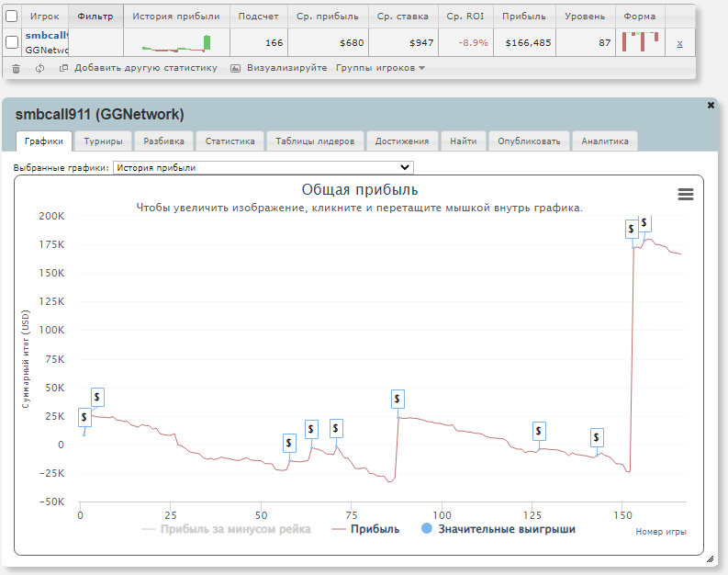Click the smbcall911 player link
The height and width of the screenshot is (575, 728).
[47, 35]
